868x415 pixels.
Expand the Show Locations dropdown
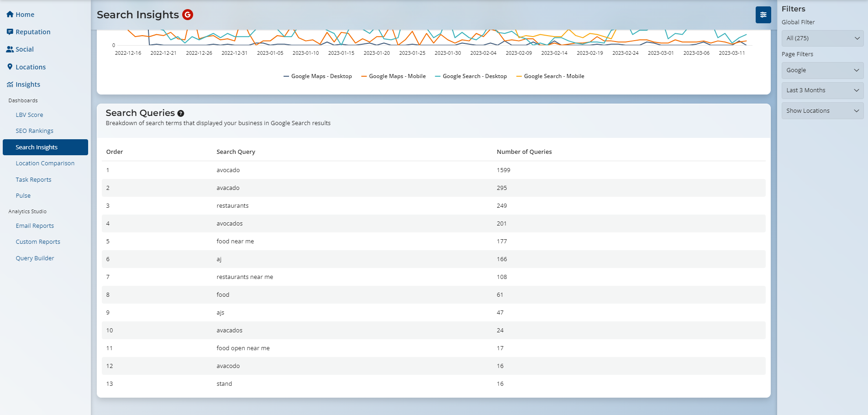point(822,111)
